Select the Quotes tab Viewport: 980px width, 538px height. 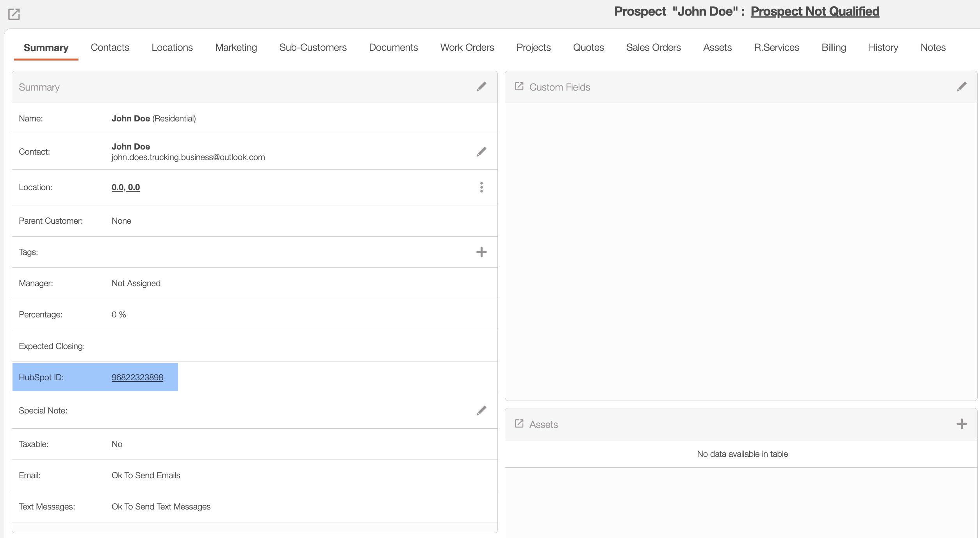[x=588, y=48]
